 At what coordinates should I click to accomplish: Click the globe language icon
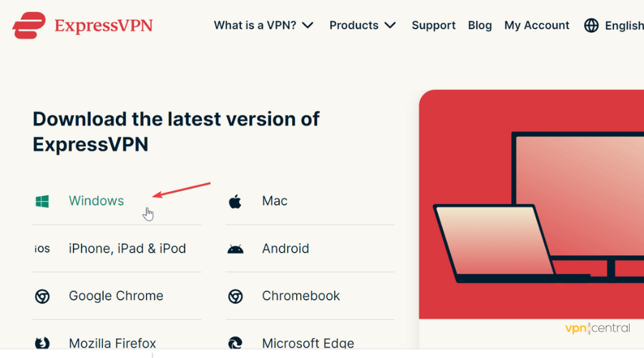(591, 26)
